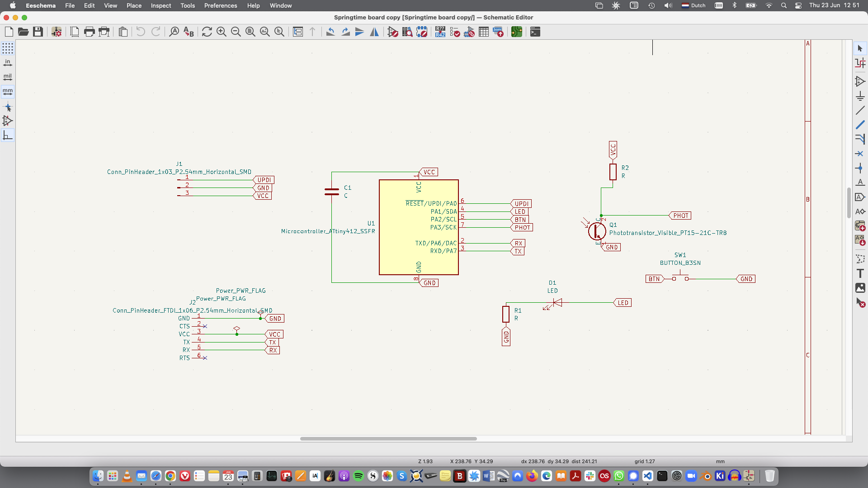
Task: Click the Annotate schematic symbols icon
Action: click(x=440, y=32)
